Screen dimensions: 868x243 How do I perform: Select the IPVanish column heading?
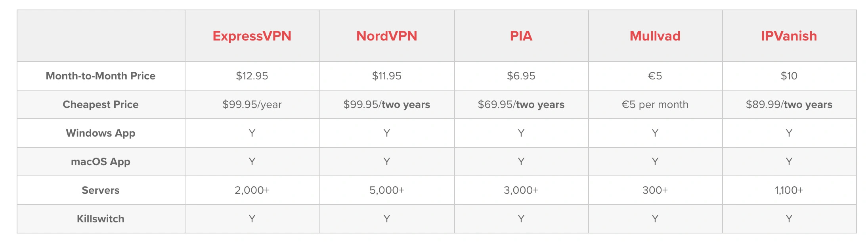[x=789, y=36]
